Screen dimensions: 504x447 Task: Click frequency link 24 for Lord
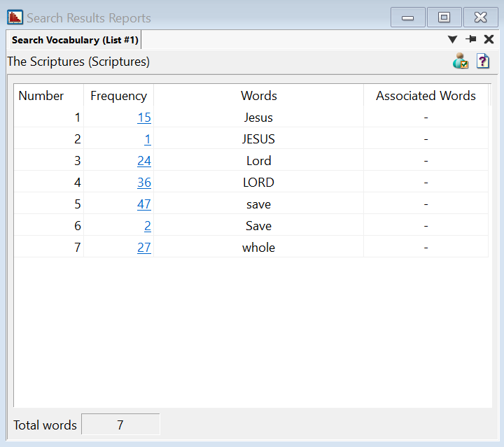[x=144, y=161]
